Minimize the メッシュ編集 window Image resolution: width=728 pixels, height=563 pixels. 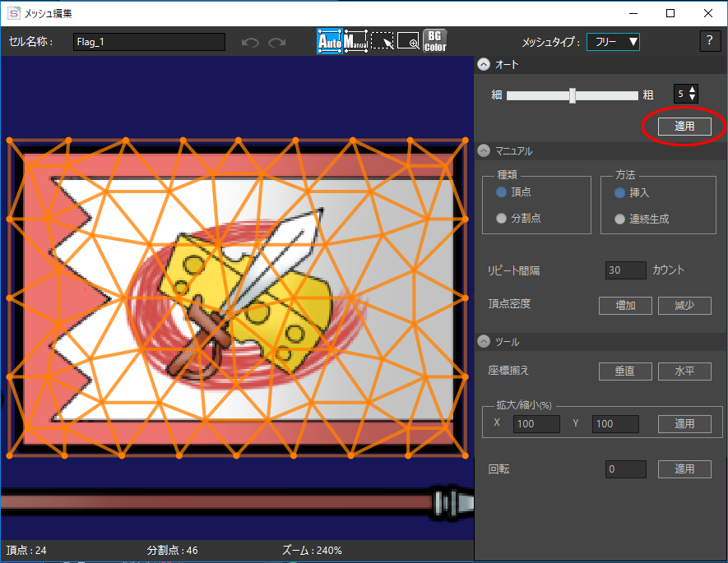point(633,13)
